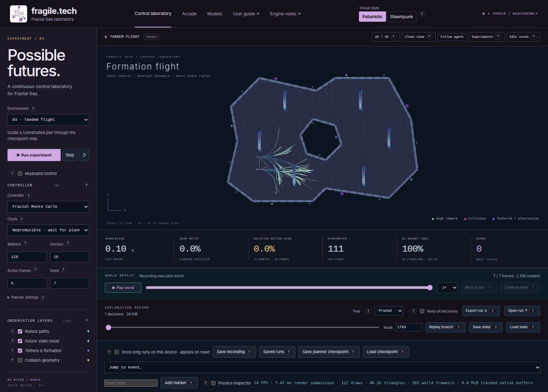Click help icon beside Tethers & formation
The image size is (548, 392).
click(x=12, y=351)
